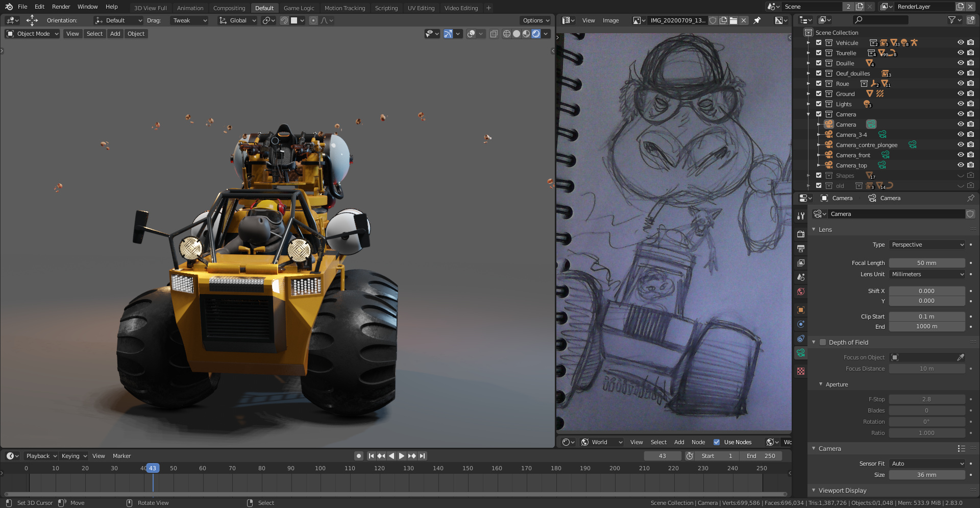980x508 pixels.
Task: Open the outliner filter options
Action: point(955,20)
